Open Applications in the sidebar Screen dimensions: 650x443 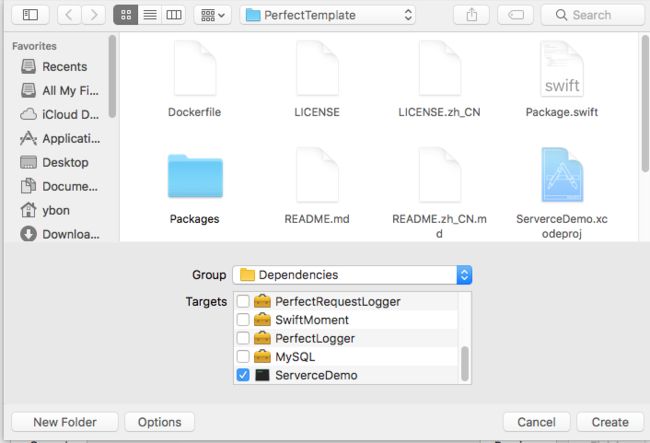[60, 138]
